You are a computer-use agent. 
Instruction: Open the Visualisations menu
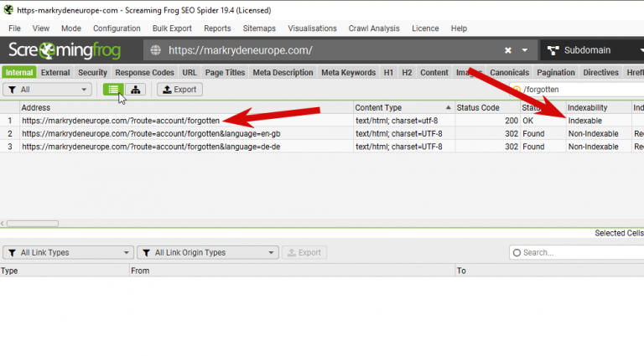coord(312,28)
